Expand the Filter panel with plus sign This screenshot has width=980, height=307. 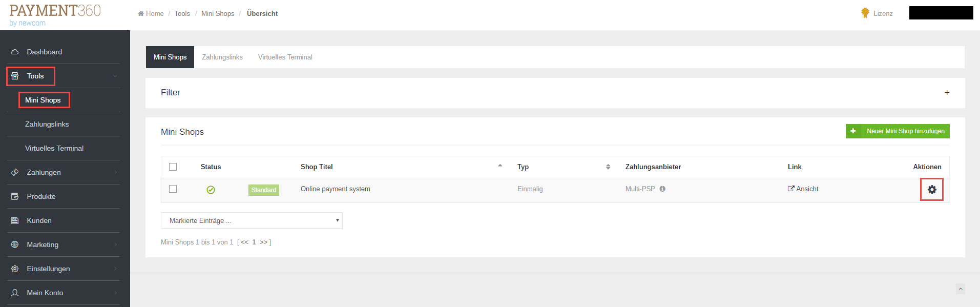pyautogui.click(x=947, y=93)
